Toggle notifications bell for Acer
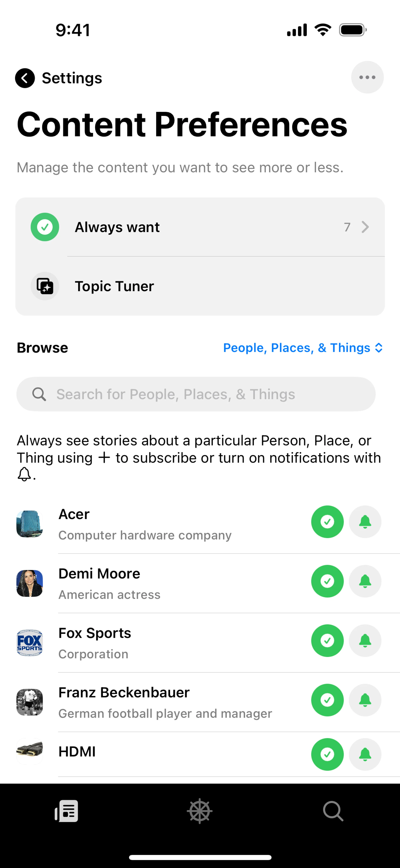Image resolution: width=400 pixels, height=868 pixels. tap(365, 522)
